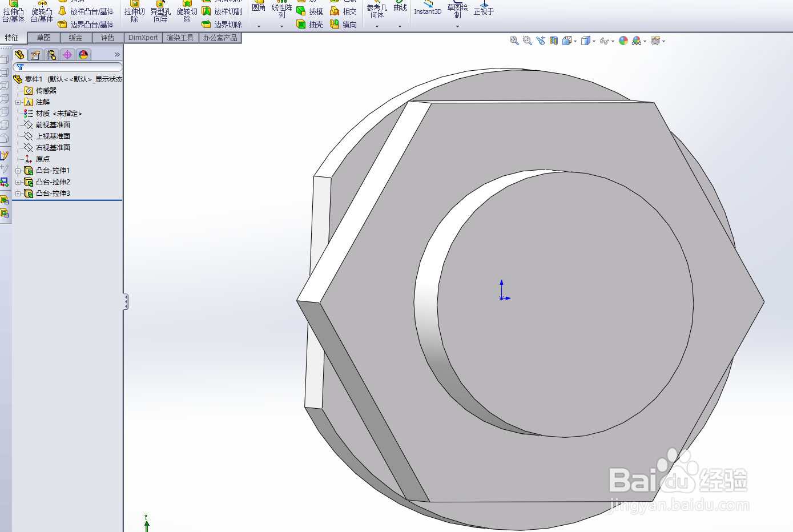Image resolution: width=793 pixels, height=532 pixels.
Task: Select the 前视基准面 front plane
Action: coord(47,124)
